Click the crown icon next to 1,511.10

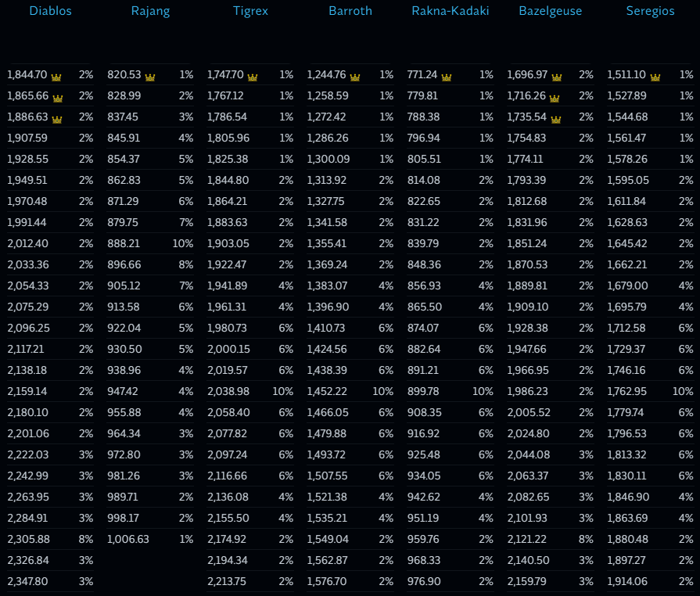coord(655,77)
